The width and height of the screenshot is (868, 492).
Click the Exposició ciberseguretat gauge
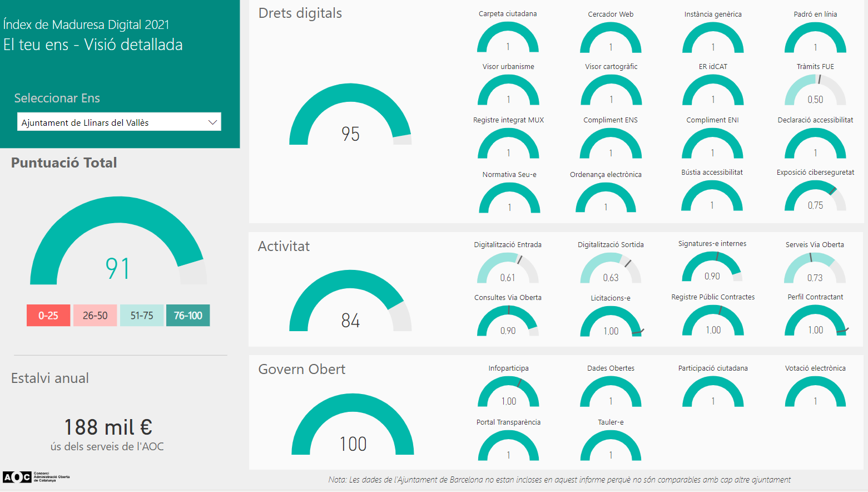[x=815, y=197]
